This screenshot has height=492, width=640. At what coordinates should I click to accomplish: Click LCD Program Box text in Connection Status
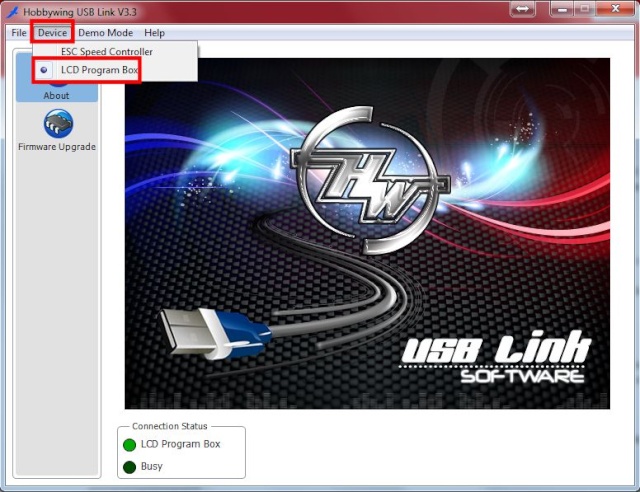click(180, 444)
